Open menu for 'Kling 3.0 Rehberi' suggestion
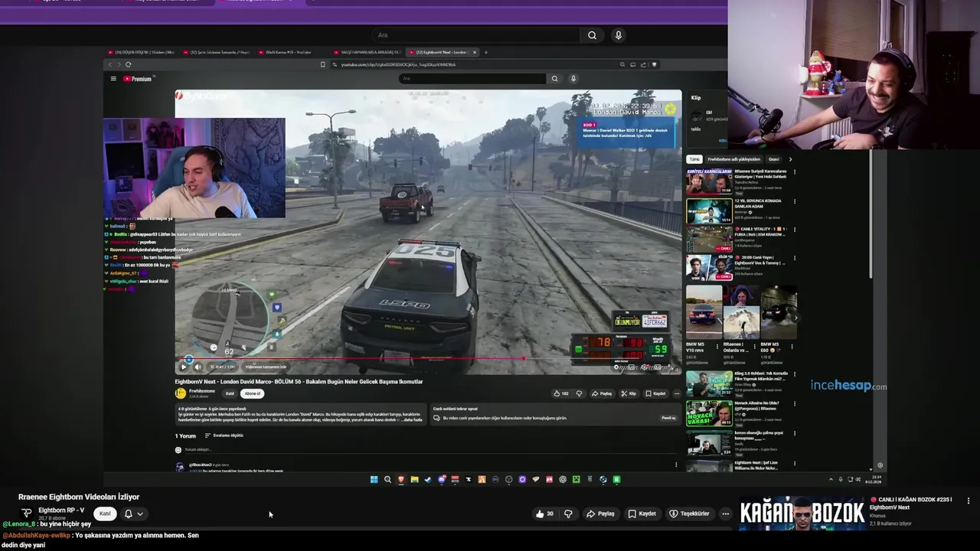The width and height of the screenshot is (980, 551). tap(794, 374)
